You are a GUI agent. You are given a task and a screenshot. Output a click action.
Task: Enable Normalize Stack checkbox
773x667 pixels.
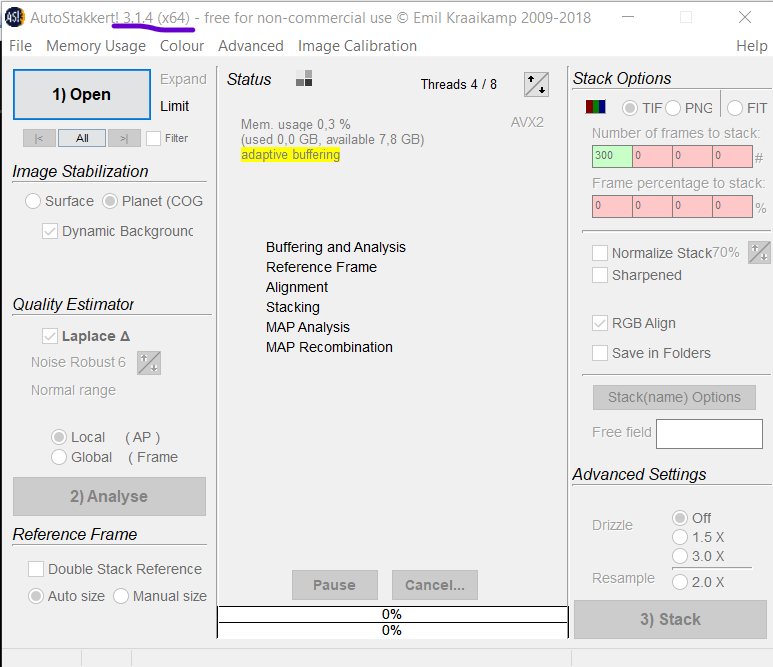click(599, 253)
